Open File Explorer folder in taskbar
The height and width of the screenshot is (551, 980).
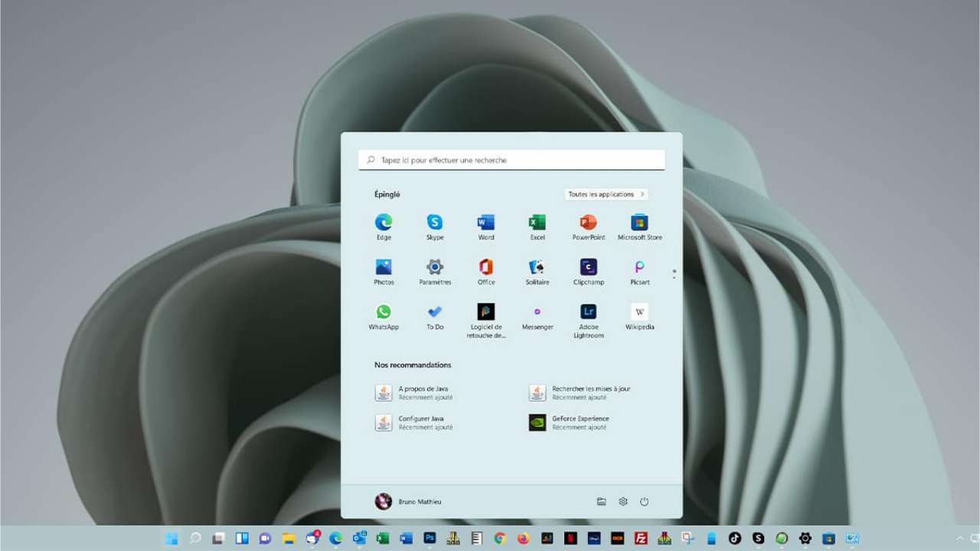coord(289,538)
